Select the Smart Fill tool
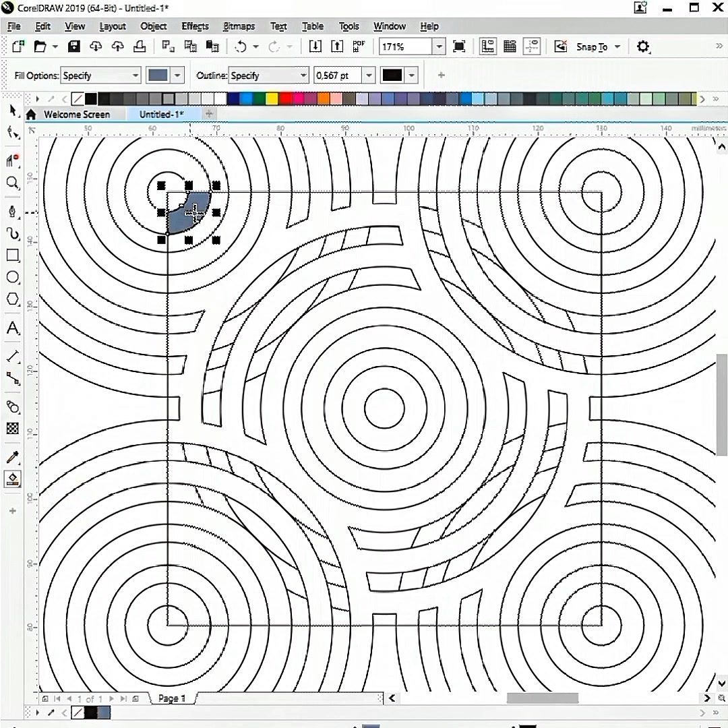 [13, 479]
